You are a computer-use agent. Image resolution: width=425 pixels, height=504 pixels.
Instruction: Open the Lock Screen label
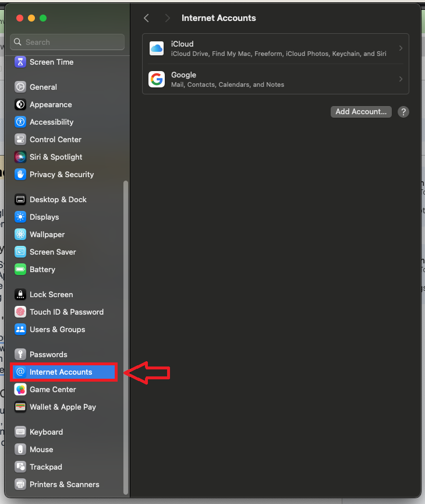click(x=51, y=294)
